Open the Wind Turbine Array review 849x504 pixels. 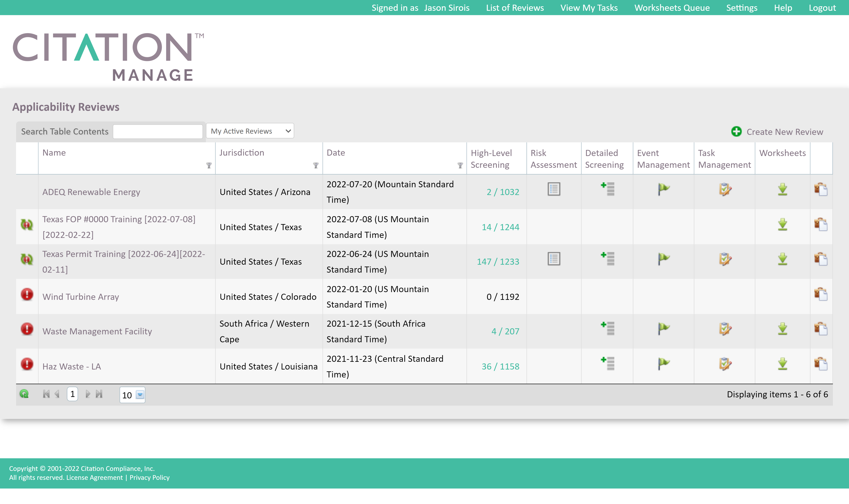coord(81,297)
